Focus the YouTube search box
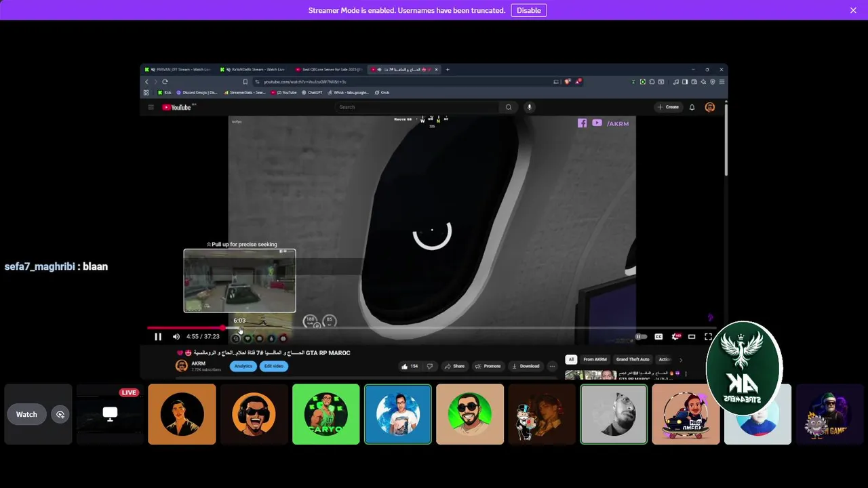This screenshot has width=868, height=488. tap(417, 107)
